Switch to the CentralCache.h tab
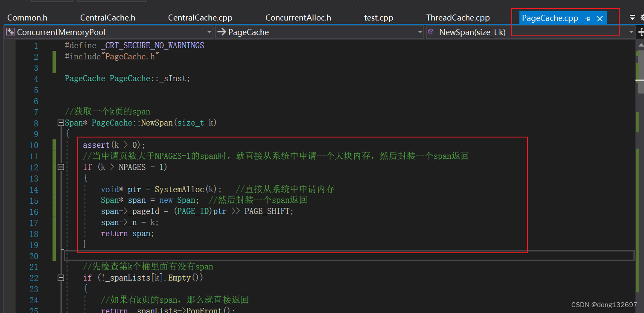 [108, 18]
